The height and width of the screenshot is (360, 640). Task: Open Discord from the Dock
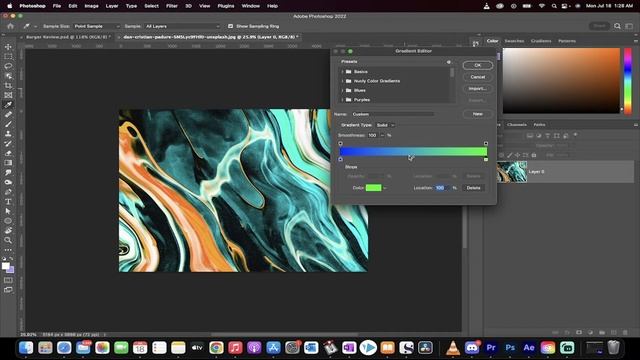point(472,348)
